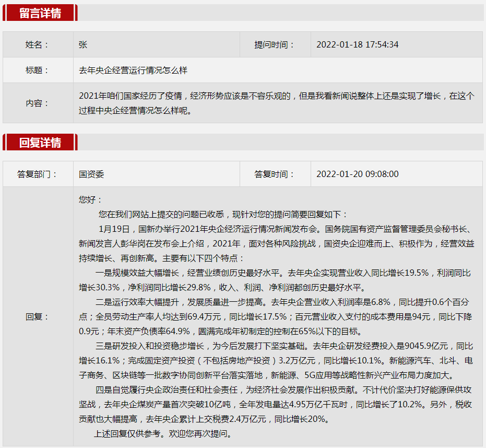Click the question timestamp 2022-01-18 17:54:34

pos(357,45)
